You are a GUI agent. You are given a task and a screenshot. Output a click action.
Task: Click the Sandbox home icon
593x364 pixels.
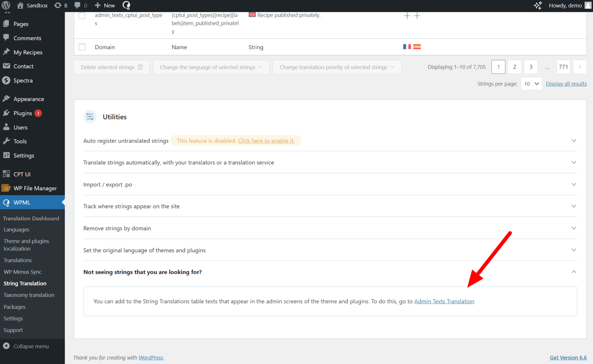click(x=20, y=5)
